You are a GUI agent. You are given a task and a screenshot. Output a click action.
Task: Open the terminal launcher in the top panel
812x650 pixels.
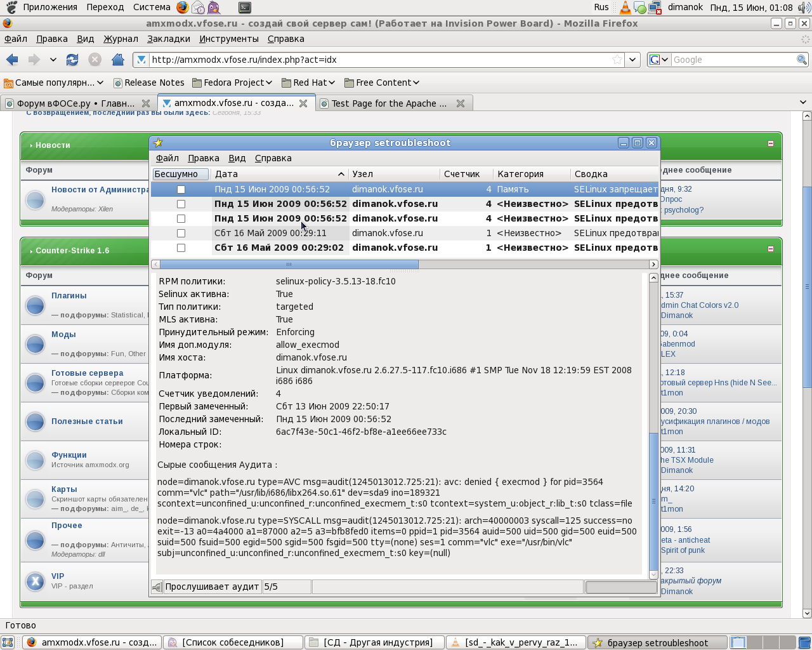(x=244, y=8)
